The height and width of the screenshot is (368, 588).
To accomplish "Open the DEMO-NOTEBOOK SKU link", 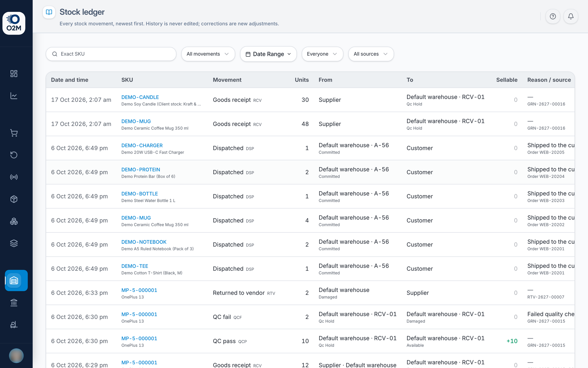I will [x=144, y=242].
